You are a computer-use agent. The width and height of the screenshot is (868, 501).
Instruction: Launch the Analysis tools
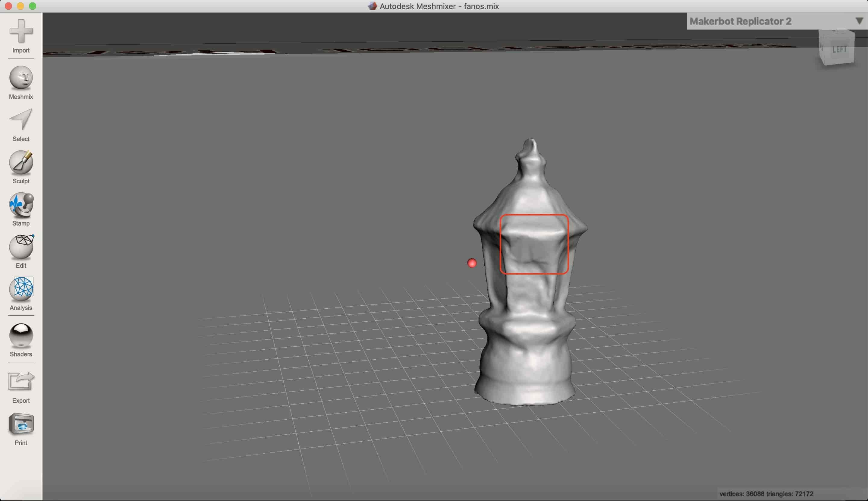click(21, 294)
